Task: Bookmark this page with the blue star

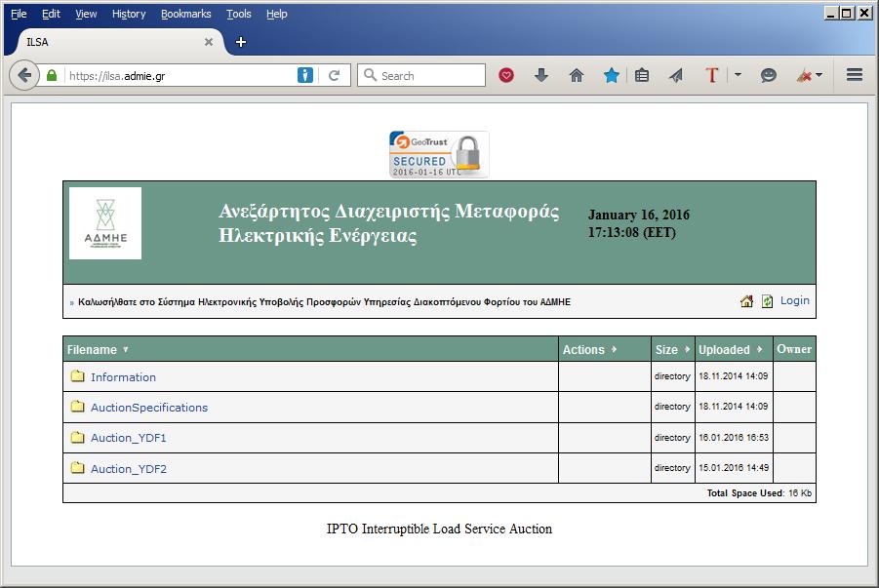Action: point(611,75)
